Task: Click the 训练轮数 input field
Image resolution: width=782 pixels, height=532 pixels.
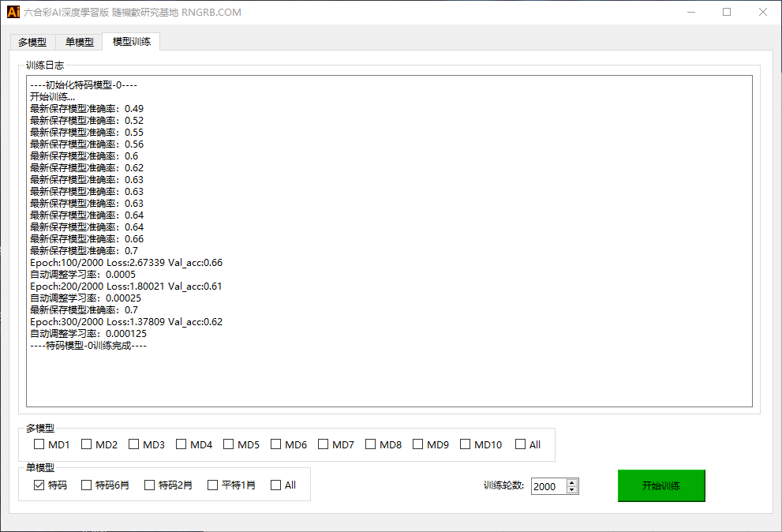Action: click(x=548, y=486)
